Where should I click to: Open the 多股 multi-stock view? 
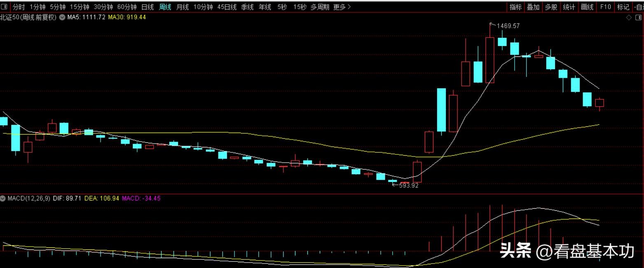pyautogui.click(x=551, y=7)
